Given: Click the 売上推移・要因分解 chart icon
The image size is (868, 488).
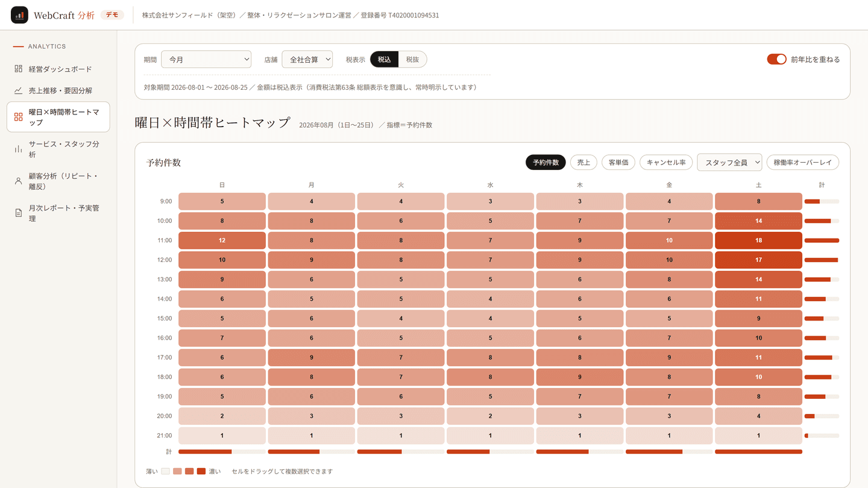Looking at the screenshot, I should click(18, 90).
